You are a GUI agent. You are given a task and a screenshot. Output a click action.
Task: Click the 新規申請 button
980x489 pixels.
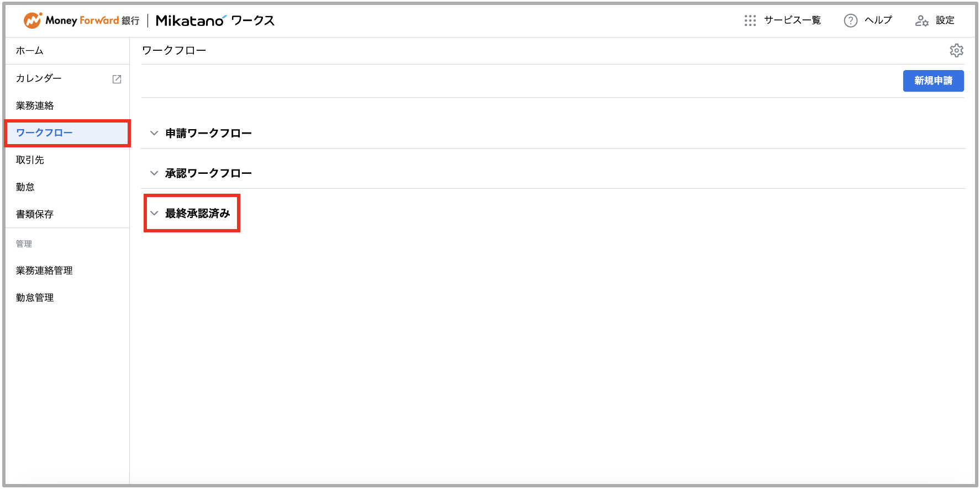pyautogui.click(x=933, y=81)
